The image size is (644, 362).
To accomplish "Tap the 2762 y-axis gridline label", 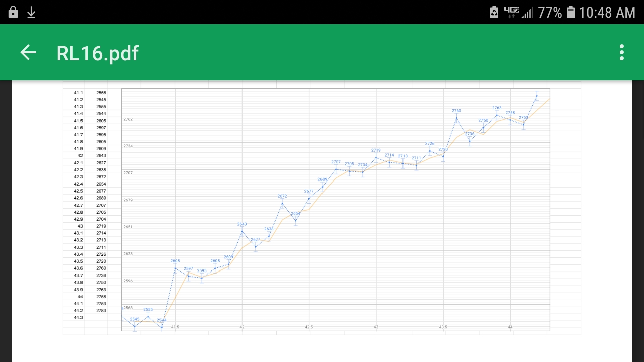I will click(128, 119).
